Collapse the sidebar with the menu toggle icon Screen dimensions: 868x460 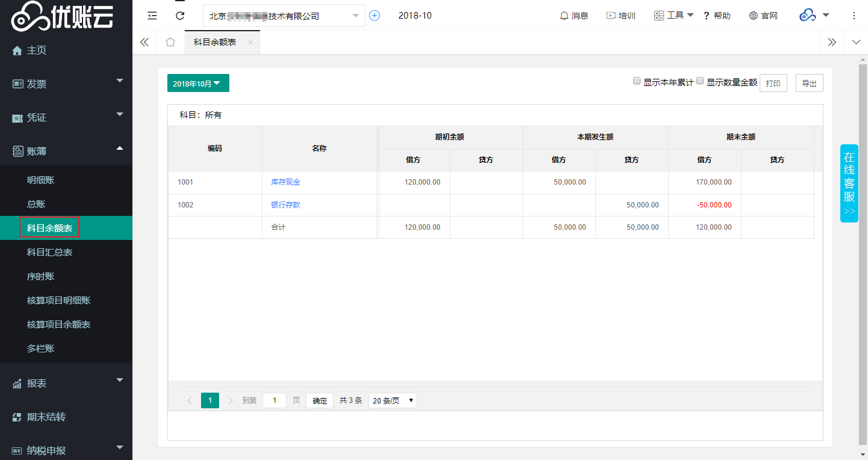point(152,16)
